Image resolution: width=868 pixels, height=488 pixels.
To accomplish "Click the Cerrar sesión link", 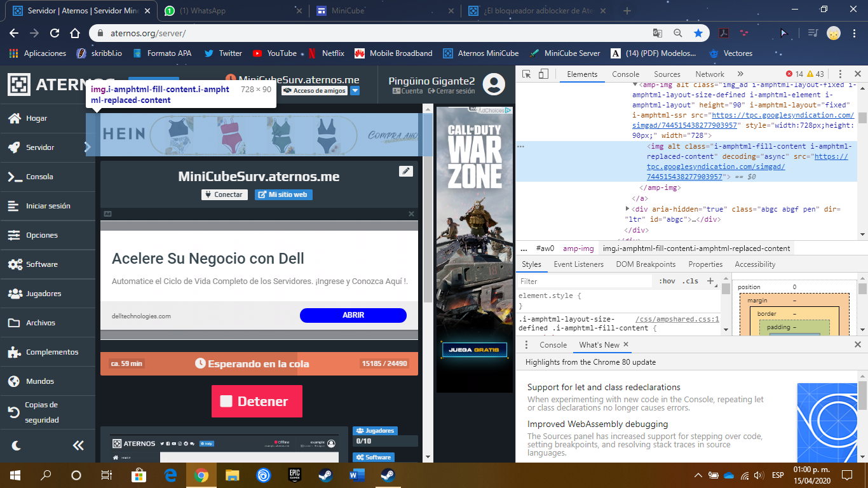I will coord(452,91).
